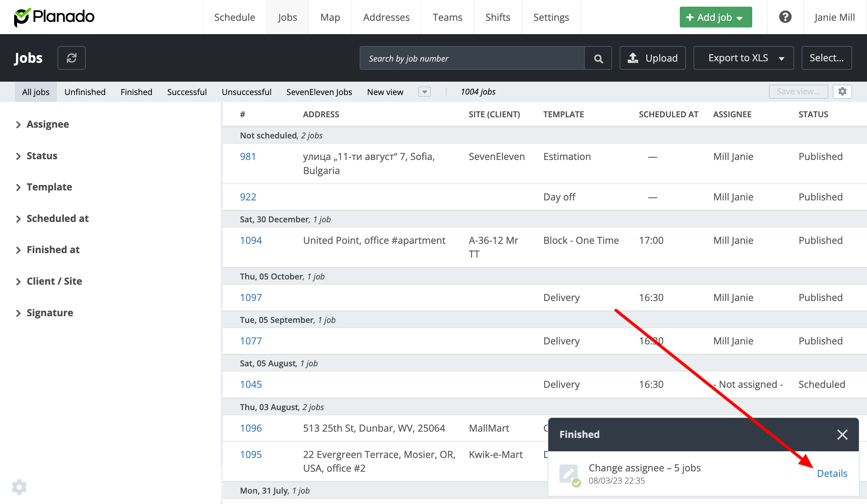Open the Export to XLS dropdown
Viewport: 867px width, 504px height.
pyautogui.click(x=743, y=58)
